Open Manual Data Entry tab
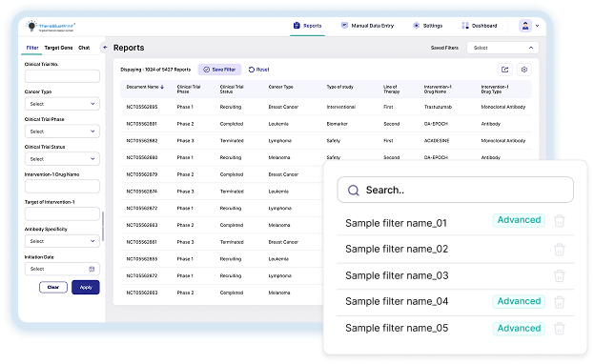The image size is (594, 364). 367,26
